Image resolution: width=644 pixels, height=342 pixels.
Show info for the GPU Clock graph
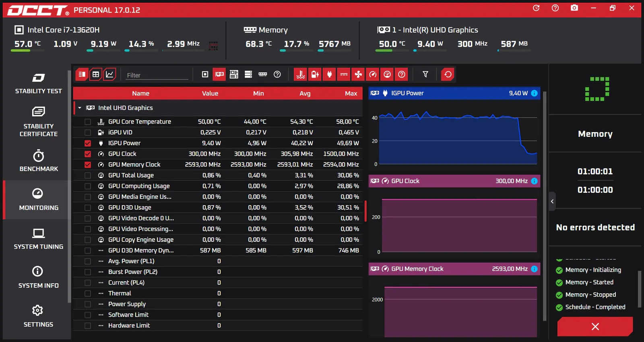coord(534,181)
